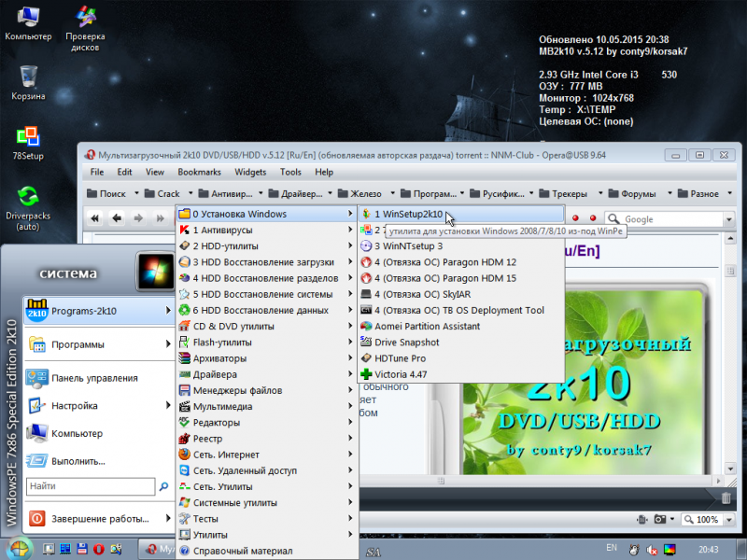Open Панель управления from the Start menu
Viewport: 747px width, 560px height.
(99, 378)
